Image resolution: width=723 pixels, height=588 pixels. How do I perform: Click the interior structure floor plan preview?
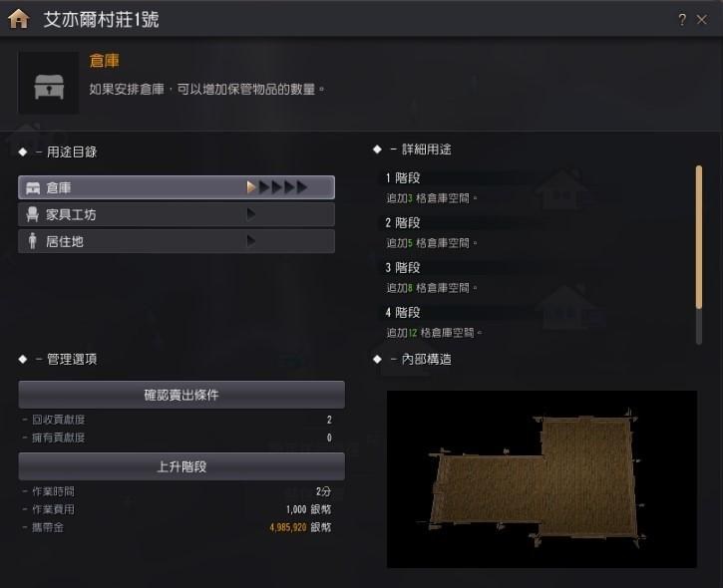point(542,479)
